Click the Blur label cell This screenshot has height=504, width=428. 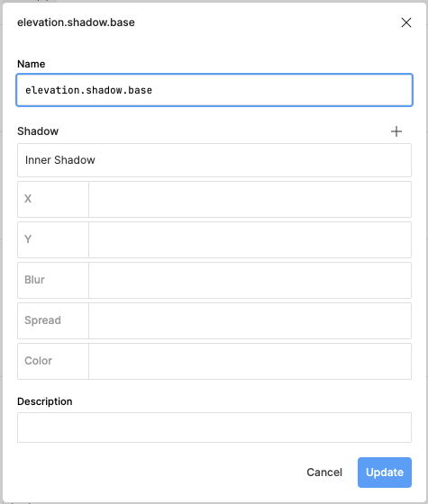[53, 280]
